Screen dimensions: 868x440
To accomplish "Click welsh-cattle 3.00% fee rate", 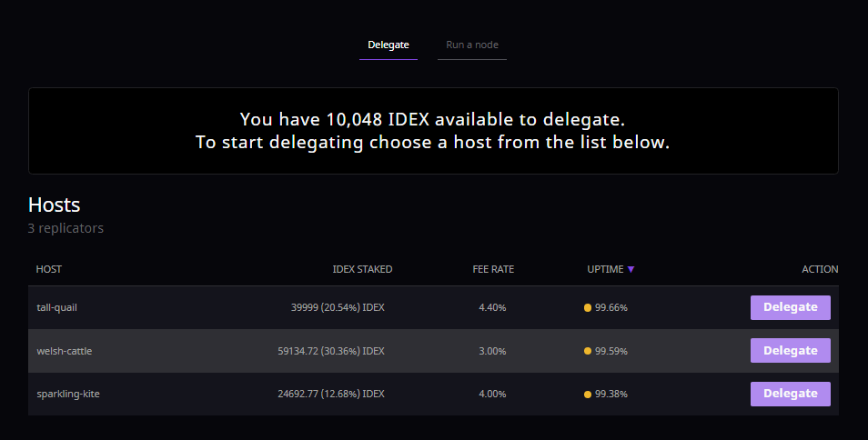I will tap(492, 351).
